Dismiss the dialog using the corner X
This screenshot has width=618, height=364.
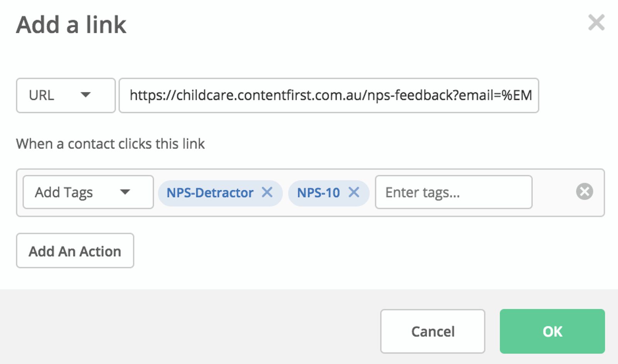click(x=596, y=23)
